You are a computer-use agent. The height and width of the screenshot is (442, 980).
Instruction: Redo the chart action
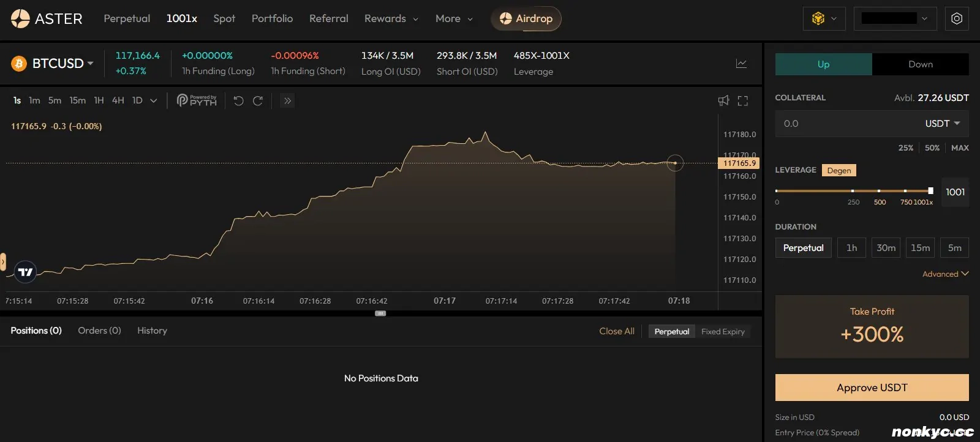click(258, 100)
